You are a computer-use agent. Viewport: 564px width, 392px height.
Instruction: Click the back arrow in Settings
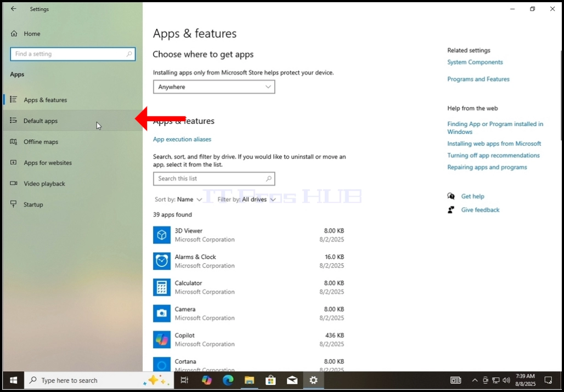pyautogui.click(x=14, y=9)
